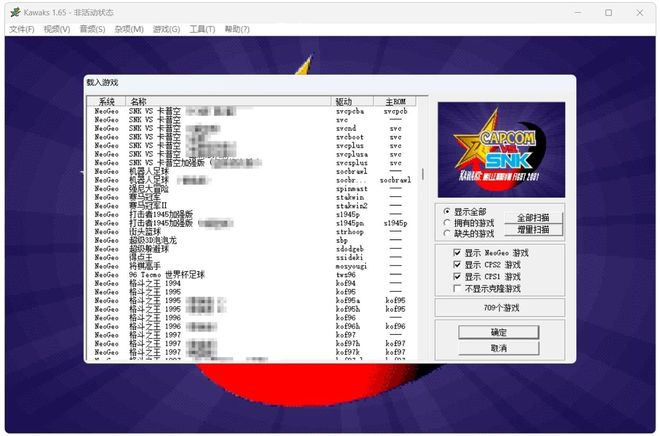Open the 文件(F) menu
The height and width of the screenshot is (436, 660).
[21, 29]
